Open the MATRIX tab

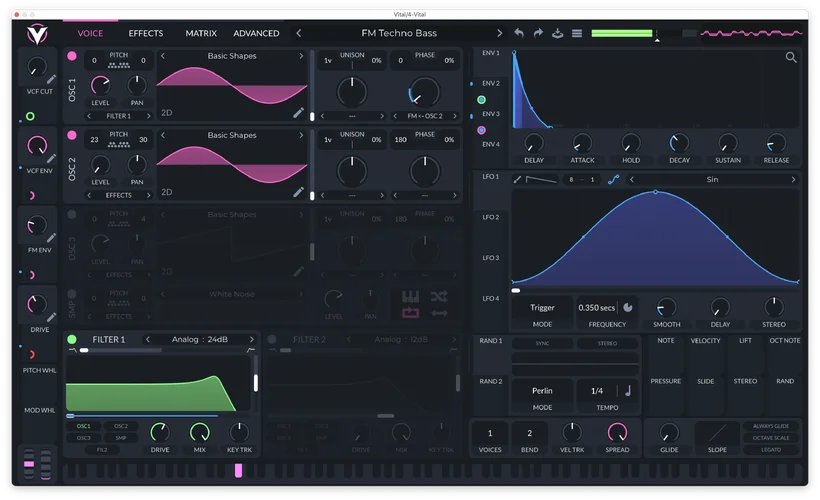201,33
